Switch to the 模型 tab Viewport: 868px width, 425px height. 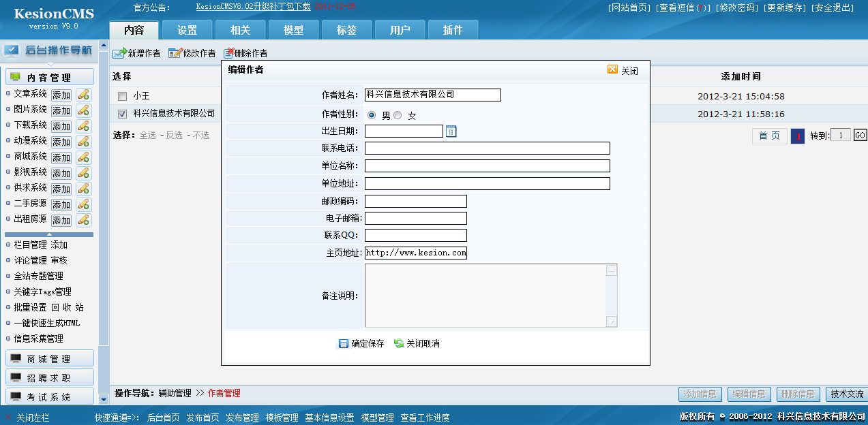pos(293,30)
